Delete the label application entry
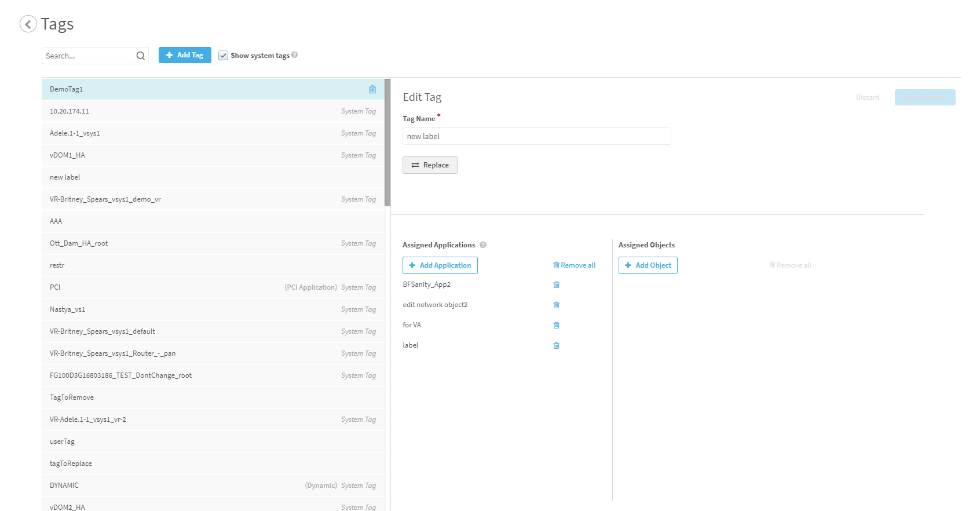 pyautogui.click(x=556, y=345)
